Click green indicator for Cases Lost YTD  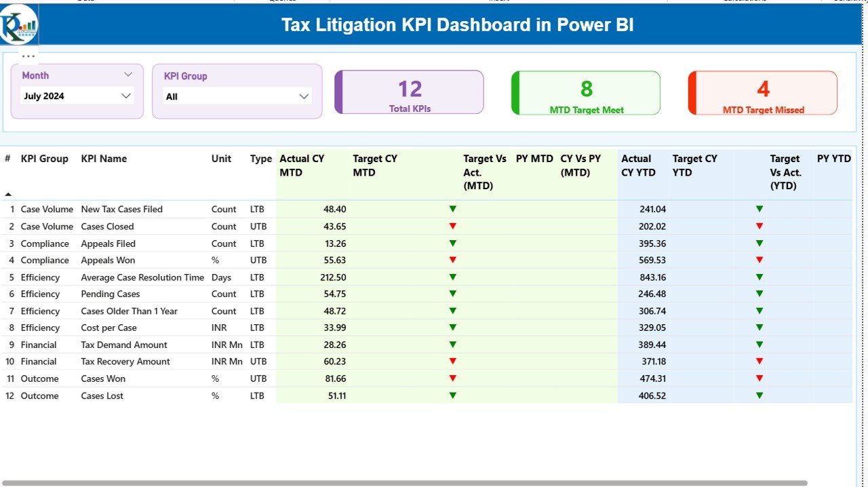point(759,395)
